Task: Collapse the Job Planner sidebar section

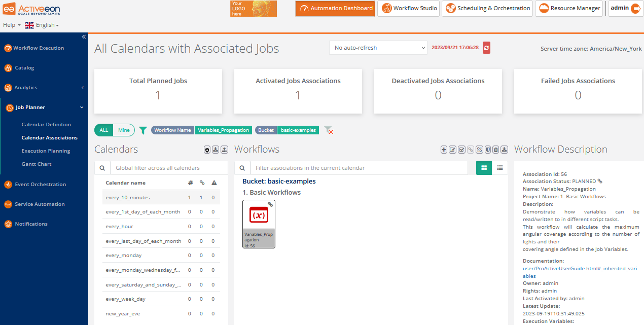Action: [x=44, y=107]
